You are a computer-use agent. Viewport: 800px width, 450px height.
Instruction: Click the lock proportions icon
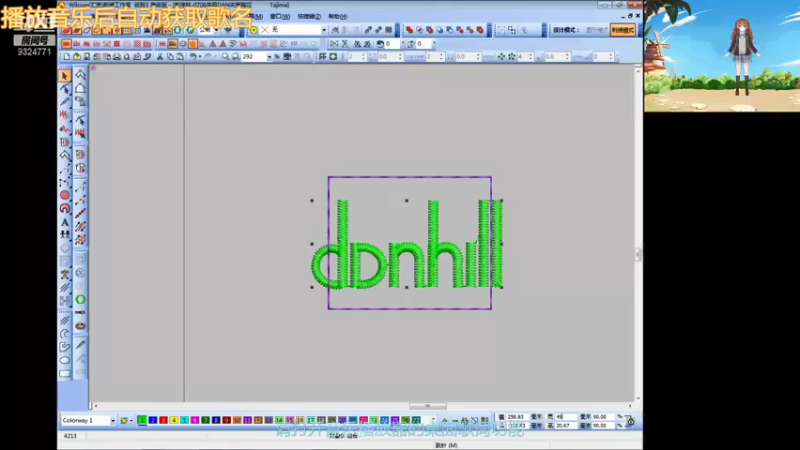pyautogui.click(x=631, y=421)
